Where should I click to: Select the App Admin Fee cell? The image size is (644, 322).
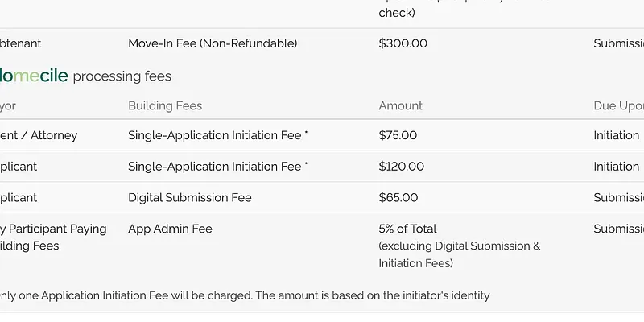pyautogui.click(x=170, y=229)
